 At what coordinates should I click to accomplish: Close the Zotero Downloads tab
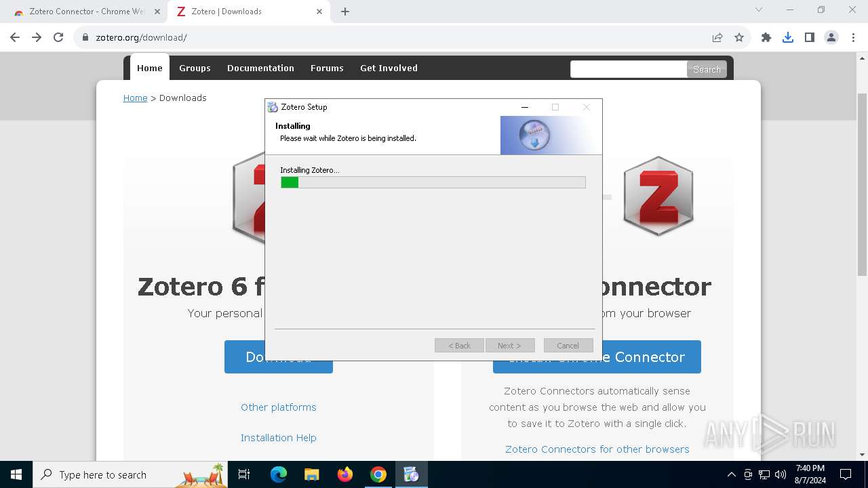point(319,12)
